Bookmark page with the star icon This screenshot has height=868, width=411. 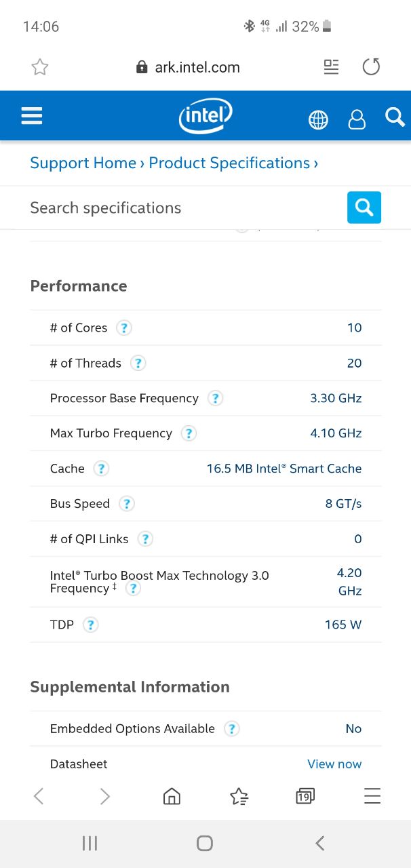(x=40, y=67)
